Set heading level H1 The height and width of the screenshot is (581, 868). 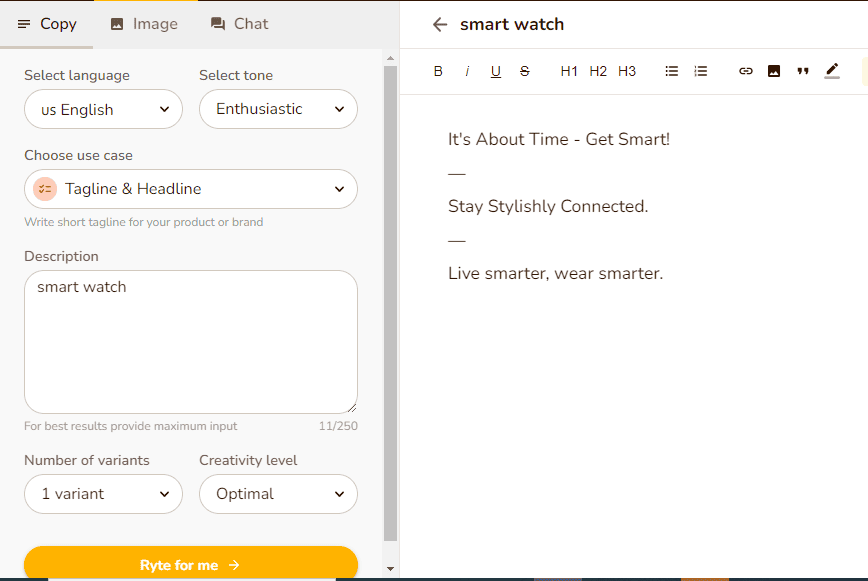[x=569, y=71]
